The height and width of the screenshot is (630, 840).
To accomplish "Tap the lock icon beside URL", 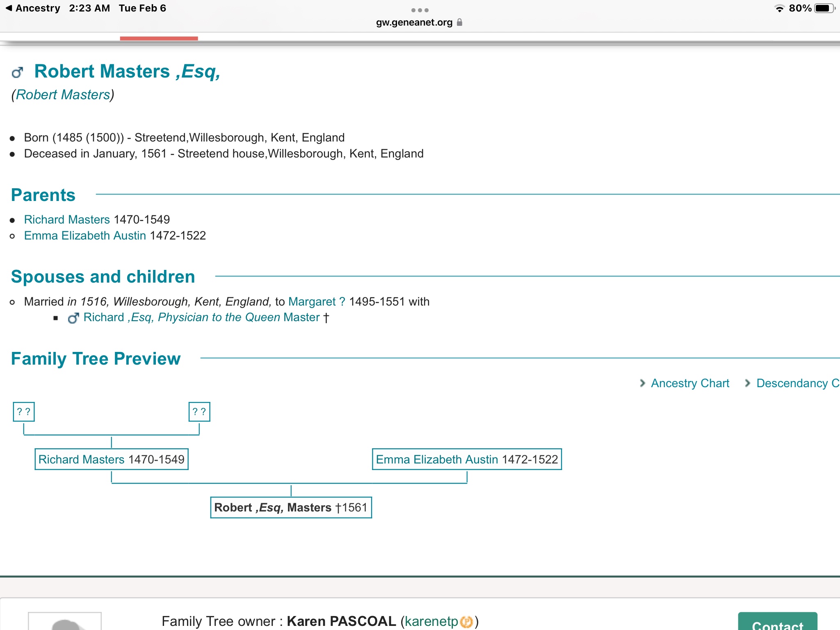I will (459, 22).
